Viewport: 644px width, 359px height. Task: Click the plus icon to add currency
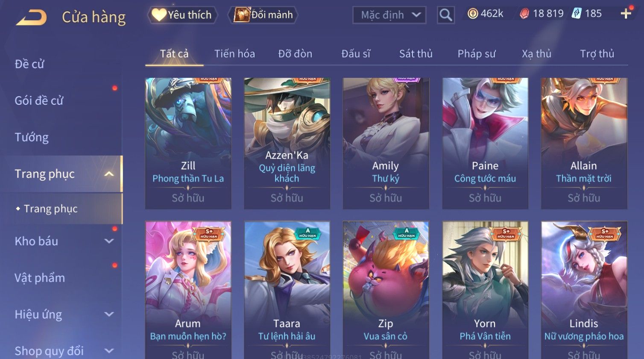point(626,14)
